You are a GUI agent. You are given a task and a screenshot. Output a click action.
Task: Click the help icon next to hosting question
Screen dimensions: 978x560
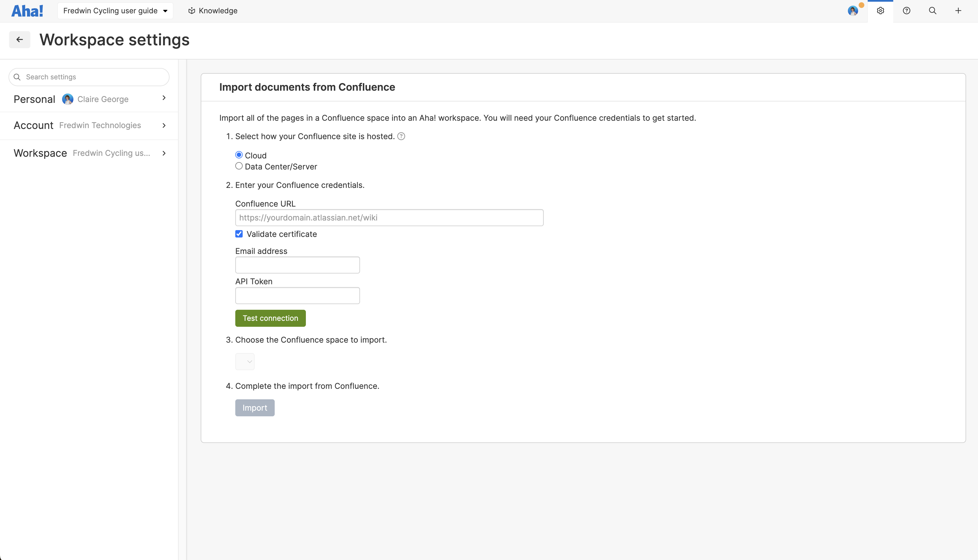point(401,136)
